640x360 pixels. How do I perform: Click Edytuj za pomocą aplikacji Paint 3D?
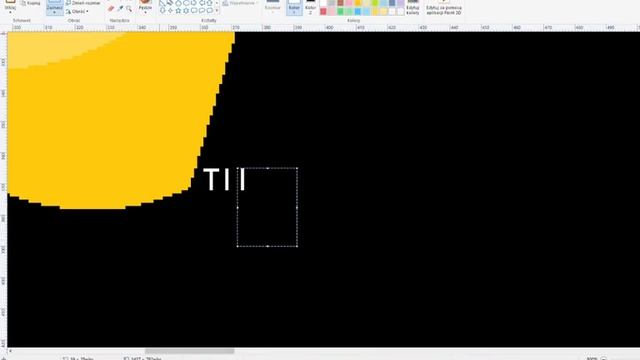click(444, 7)
